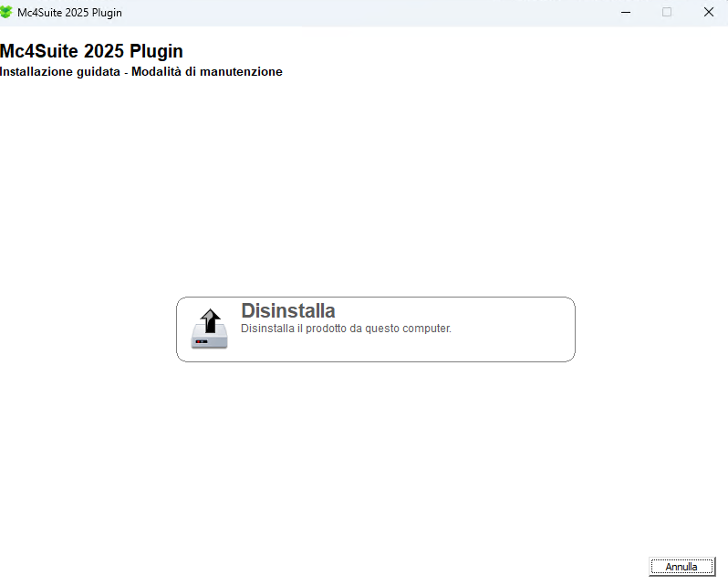The image size is (728, 585).
Task: Close the installer with the X icon
Action: [708, 12]
